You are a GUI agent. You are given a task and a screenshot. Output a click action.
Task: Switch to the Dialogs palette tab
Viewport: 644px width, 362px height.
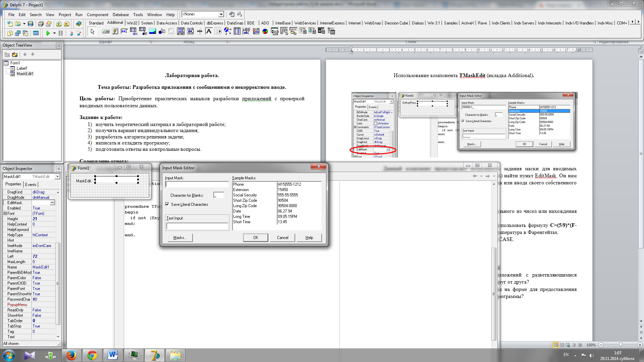coord(418,23)
